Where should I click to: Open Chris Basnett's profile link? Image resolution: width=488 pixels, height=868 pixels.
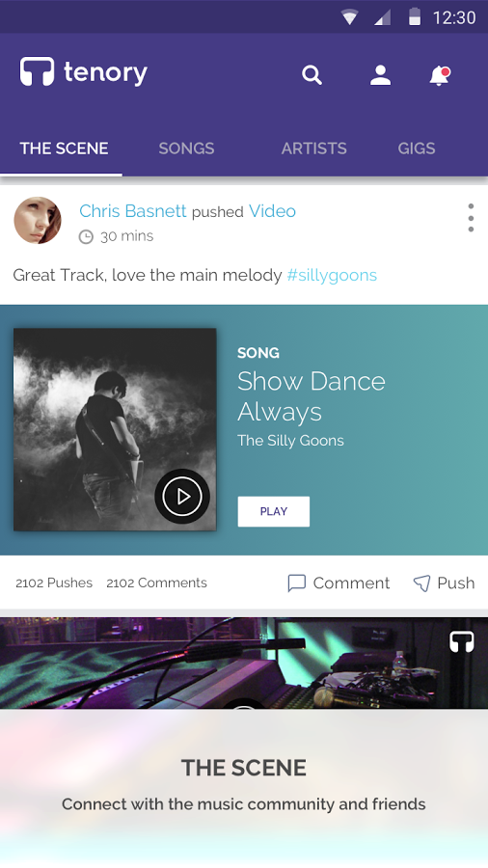pos(133,211)
